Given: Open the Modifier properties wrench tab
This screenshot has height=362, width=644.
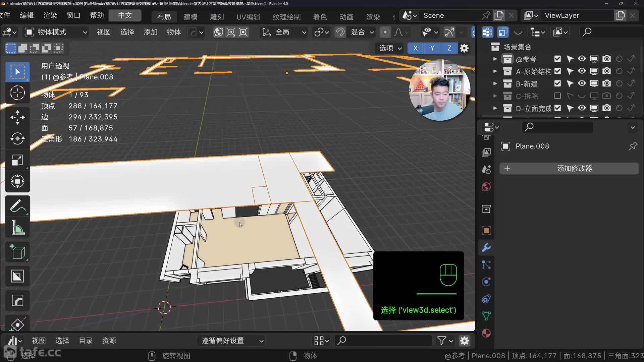Looking at the screenshot, I should (486, 248).
